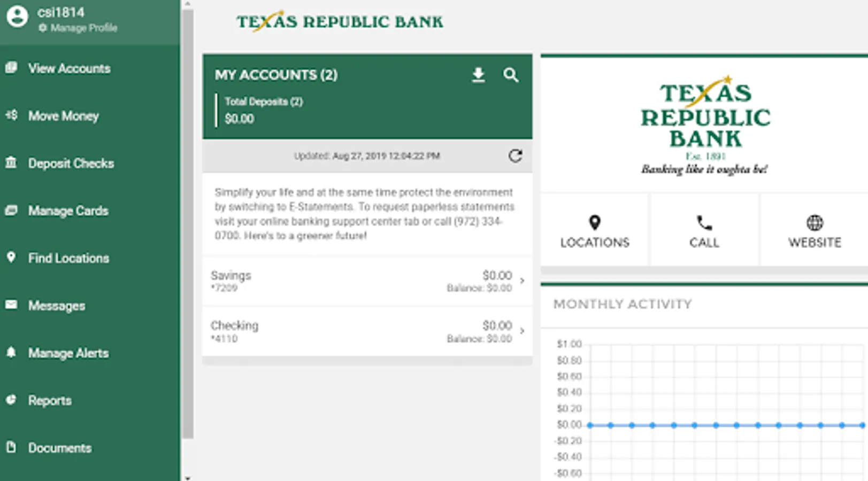Expand the Checking account chevron
Screen dimensions: 868x481
click(x=522, y=331)
